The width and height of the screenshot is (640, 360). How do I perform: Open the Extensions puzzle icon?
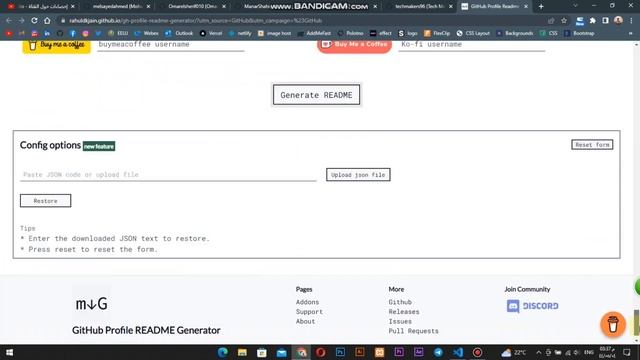pos(593,20)
